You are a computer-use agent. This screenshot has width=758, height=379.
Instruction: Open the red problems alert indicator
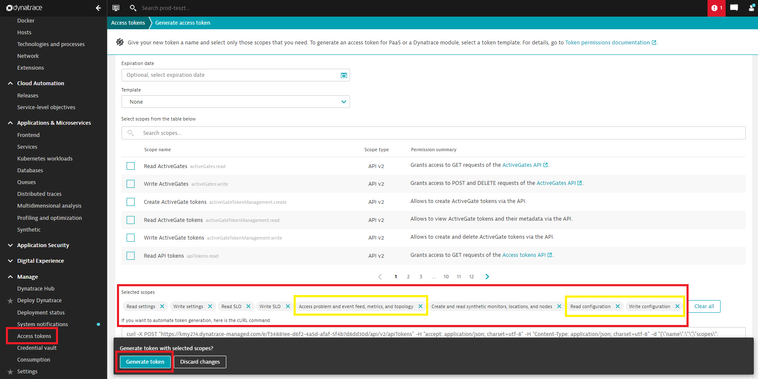716,8
